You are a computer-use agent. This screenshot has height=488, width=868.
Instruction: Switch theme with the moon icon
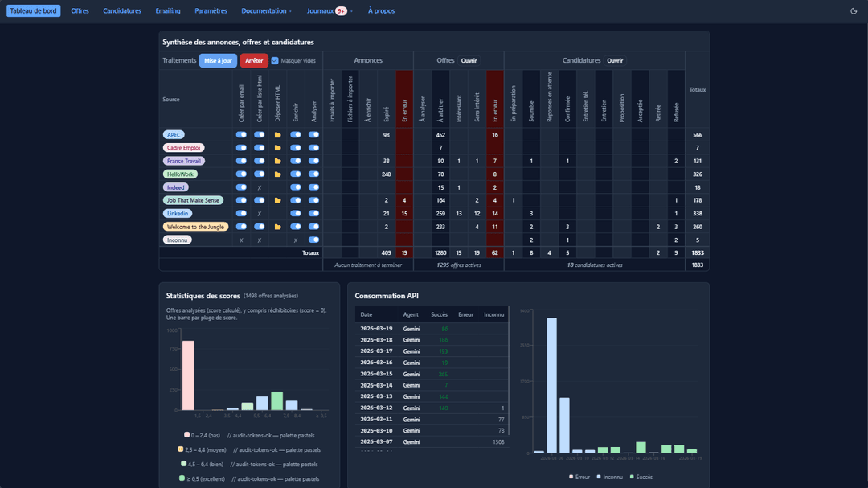(854, 11)
